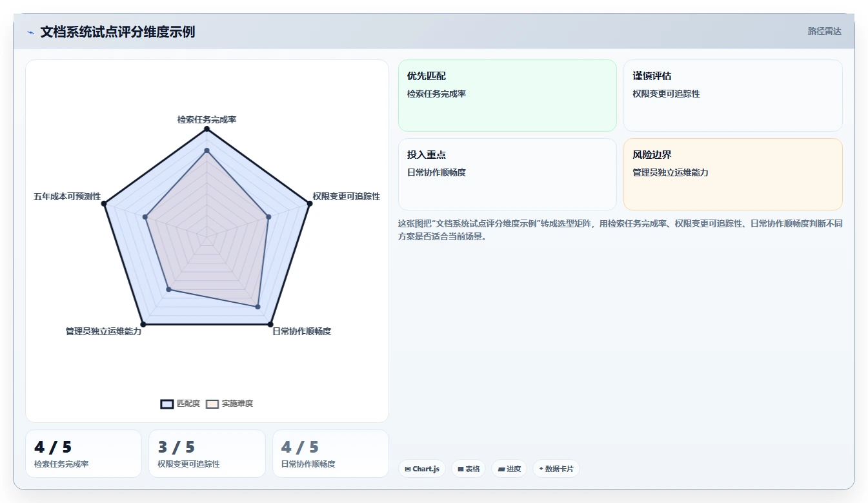Viewport: 868px width, 503px height.
Task: Click the 管理员独立运维能力 radar axis label
Action: (x=103, y=331)
